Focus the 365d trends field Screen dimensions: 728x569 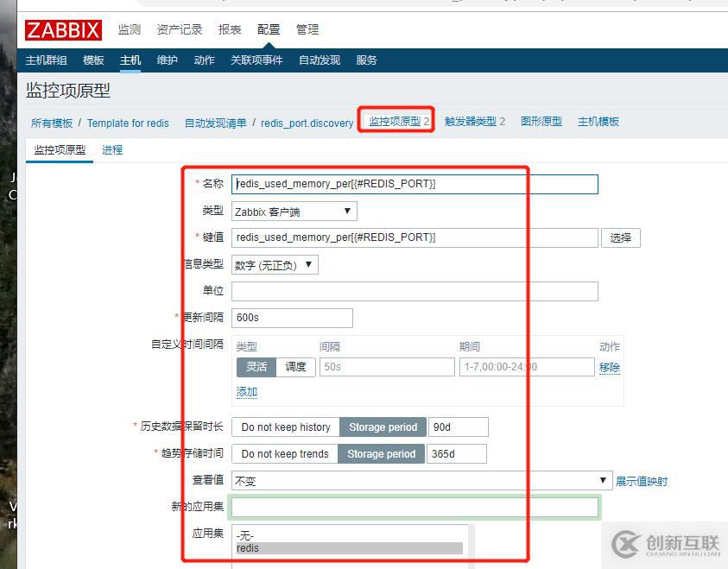click(456, 454)
